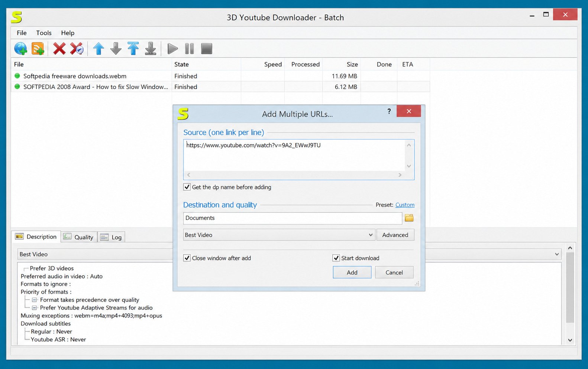This screenshot has width=588, height=369.
Task: Switch to the Quality tab
Action: pyautogui.click(x=79, y=237)
